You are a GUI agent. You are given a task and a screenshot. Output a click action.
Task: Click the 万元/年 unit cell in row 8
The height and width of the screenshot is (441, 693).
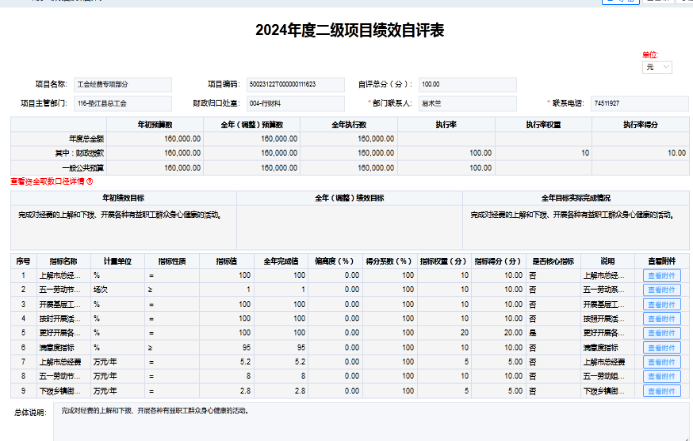(118, 376)
